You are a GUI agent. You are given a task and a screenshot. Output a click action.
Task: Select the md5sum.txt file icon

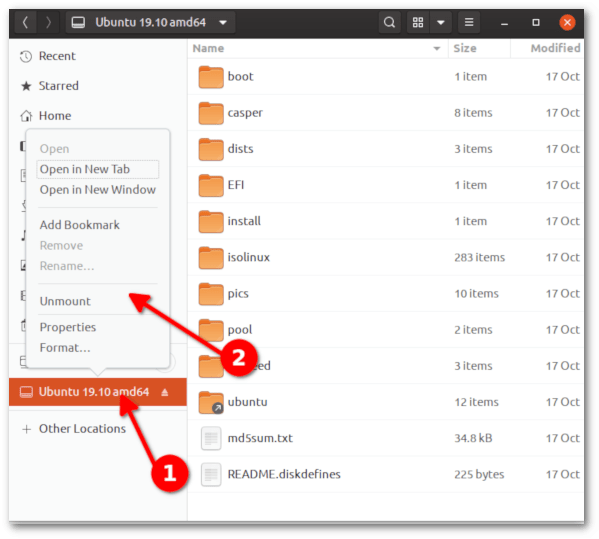pos(211,439)
